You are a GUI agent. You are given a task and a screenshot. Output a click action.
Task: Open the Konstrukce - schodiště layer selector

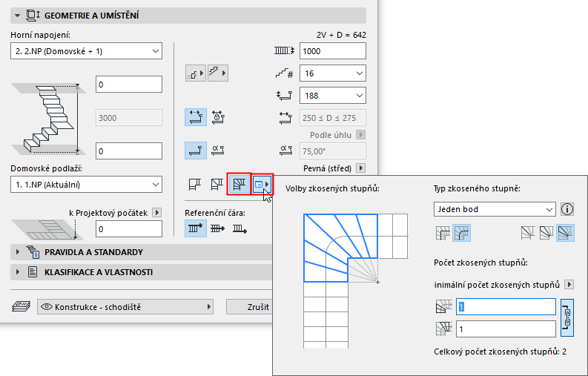[x=125, y=306]
